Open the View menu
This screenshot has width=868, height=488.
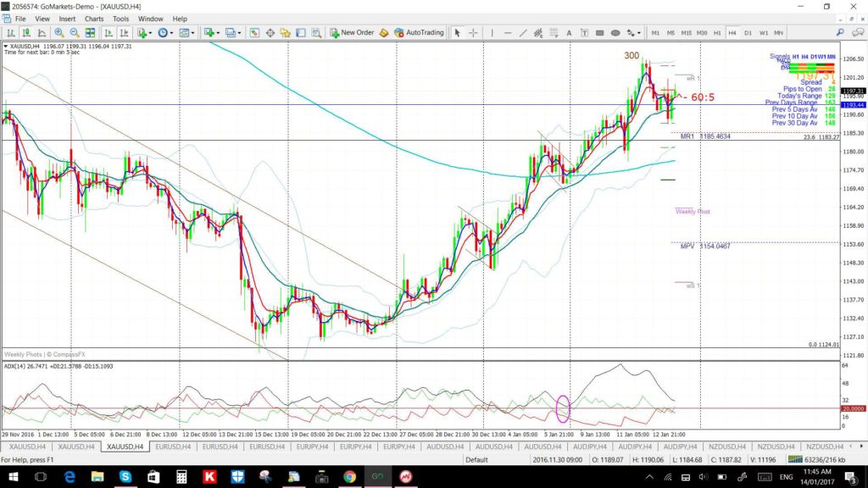42,19
